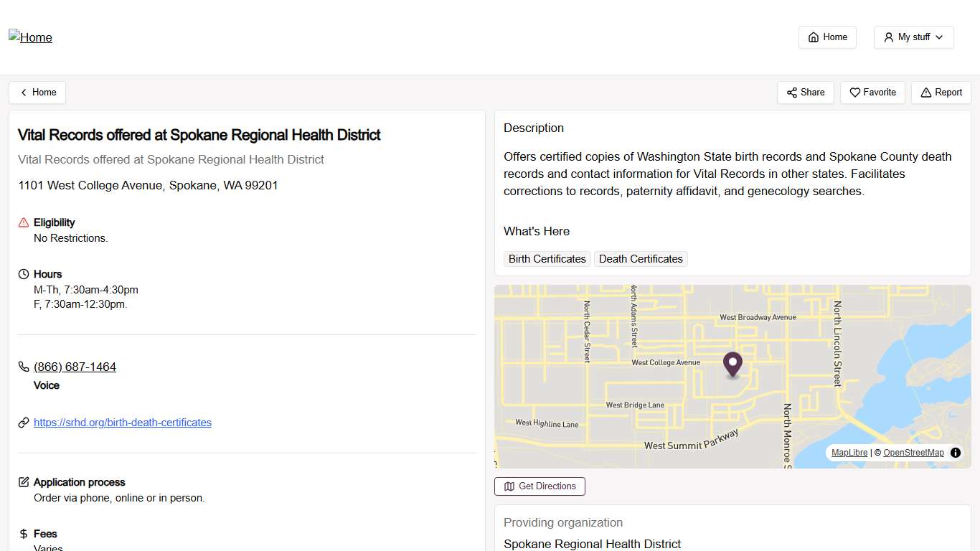Open the OpenStreetMap attribution link
980x551 pixels.
913,453
